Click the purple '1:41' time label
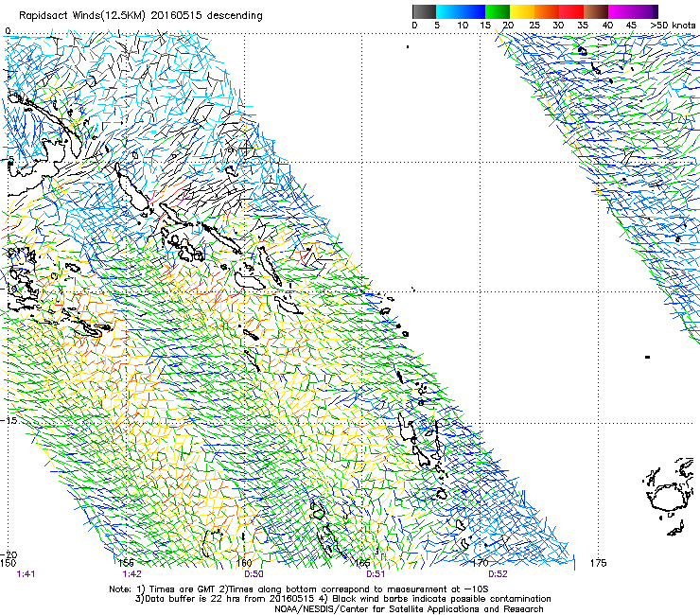 (26, 574)
